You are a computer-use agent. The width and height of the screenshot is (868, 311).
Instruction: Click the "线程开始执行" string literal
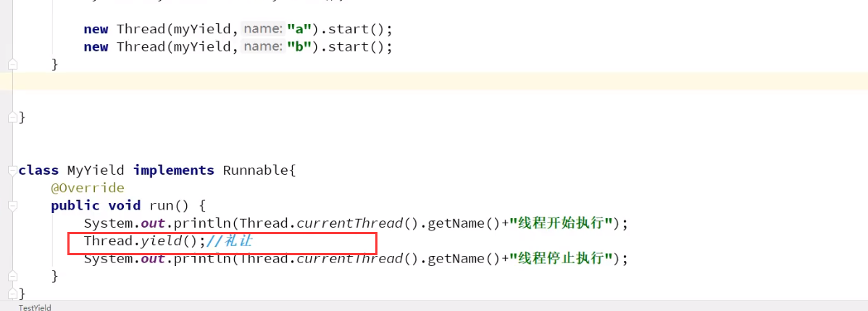point(564,223)
